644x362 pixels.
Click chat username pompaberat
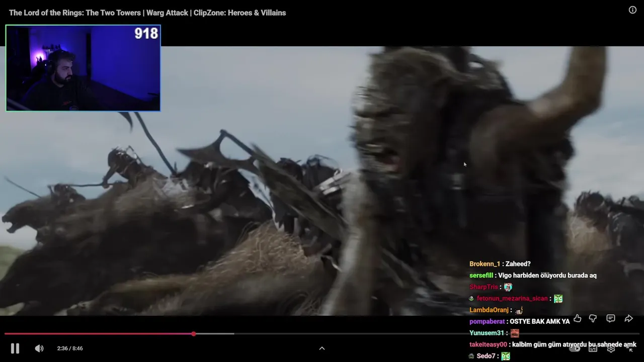tap(487, 322)
